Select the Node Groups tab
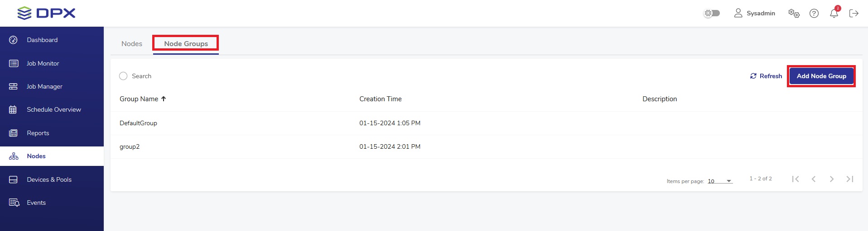The height and width of the screenshot is (231, 868). point(186,43)
